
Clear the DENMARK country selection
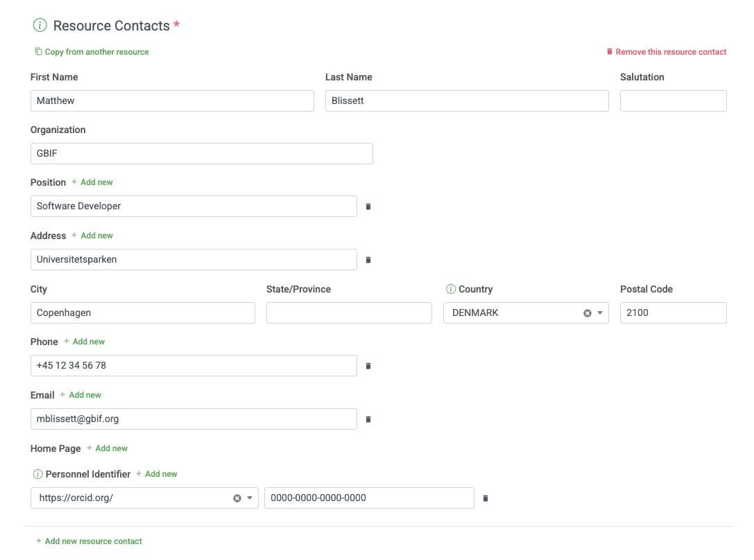(x=587, y=313)
